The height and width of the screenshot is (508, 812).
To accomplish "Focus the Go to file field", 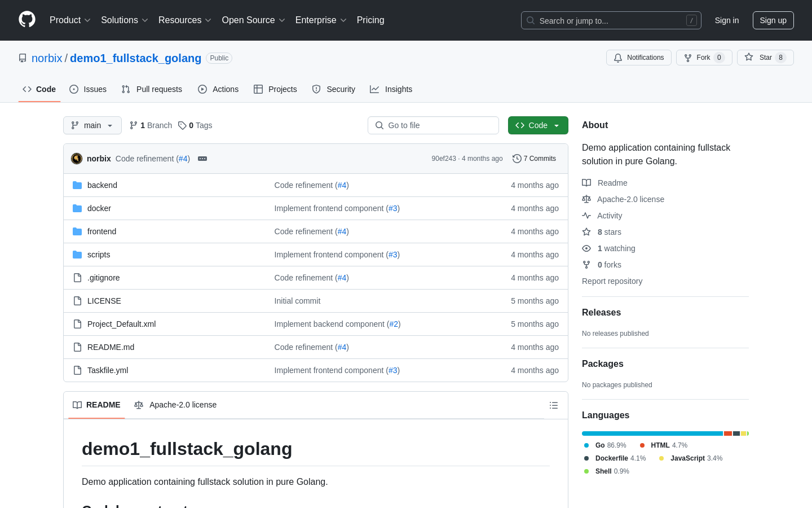I will (433, 125).
